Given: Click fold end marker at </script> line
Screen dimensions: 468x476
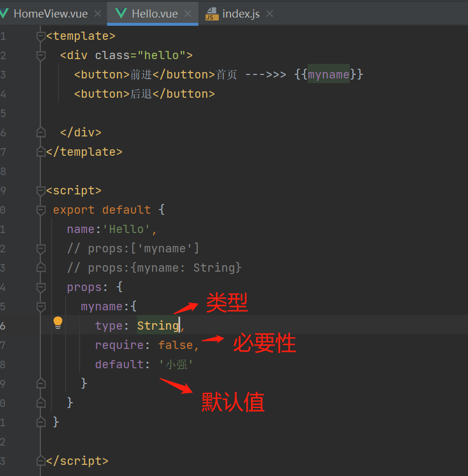Looking at the screenshot, I should coord(40,461).
